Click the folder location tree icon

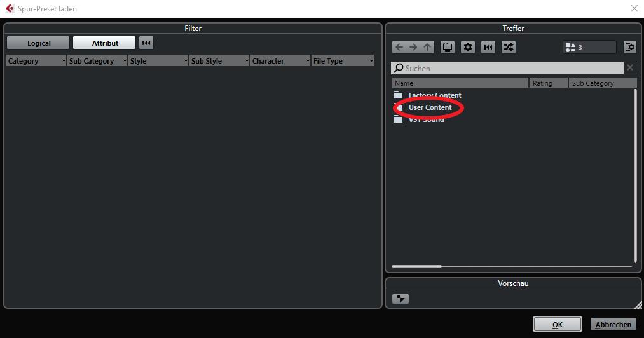(448, 47)
